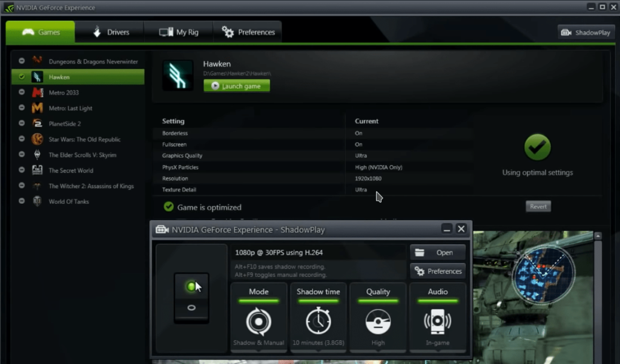Open ShadowPlay Preferences button

438,271
